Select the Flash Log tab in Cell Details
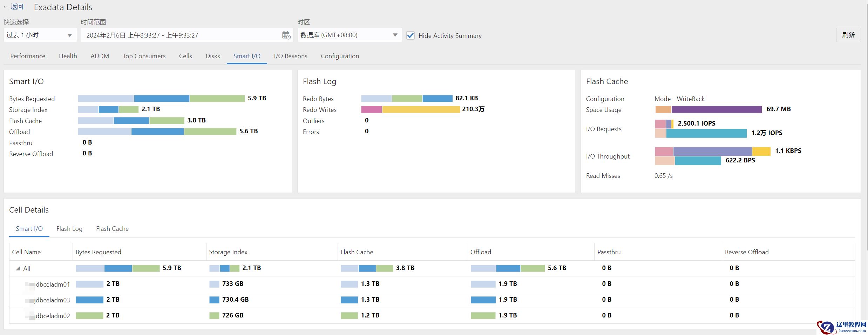 (x=69, y=229)
